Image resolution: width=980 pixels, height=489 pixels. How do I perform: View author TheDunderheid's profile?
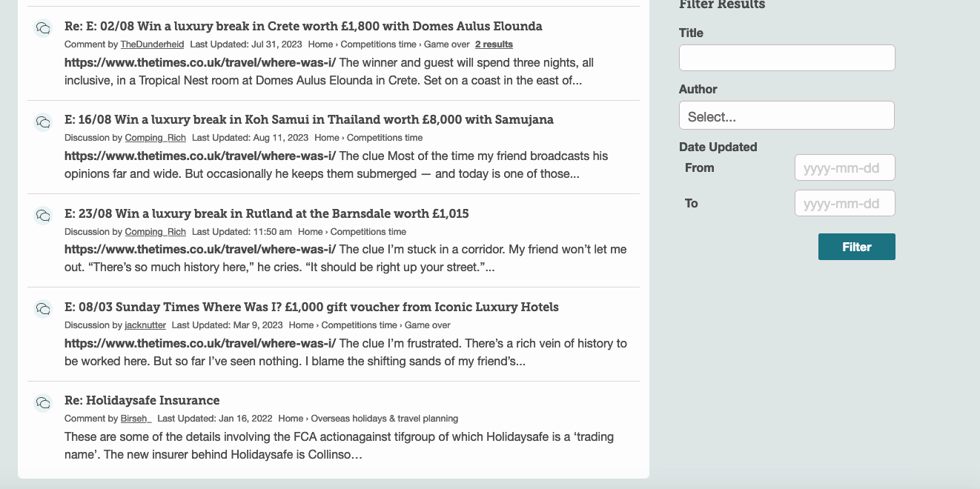point(152,44)
